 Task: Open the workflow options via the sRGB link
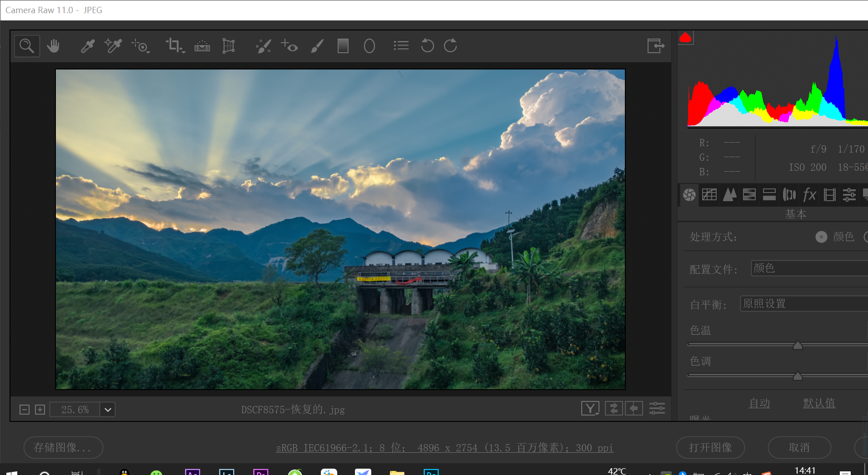444,447
